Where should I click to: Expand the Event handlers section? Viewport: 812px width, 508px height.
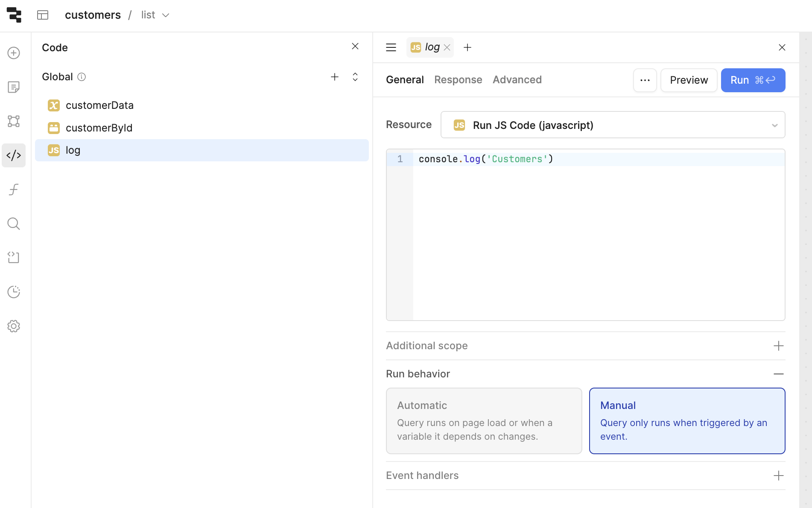coord(778,476)
